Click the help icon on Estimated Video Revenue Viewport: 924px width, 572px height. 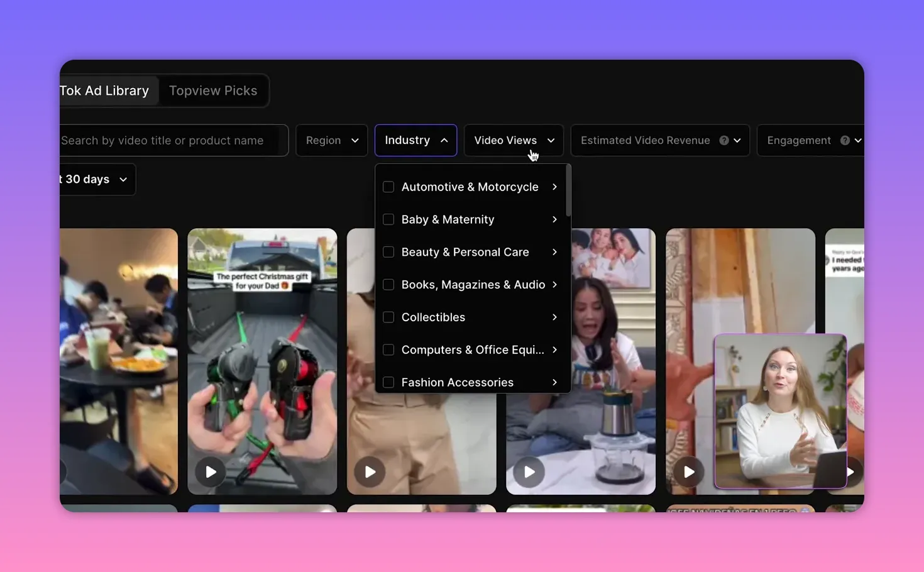tap(724, 140)
